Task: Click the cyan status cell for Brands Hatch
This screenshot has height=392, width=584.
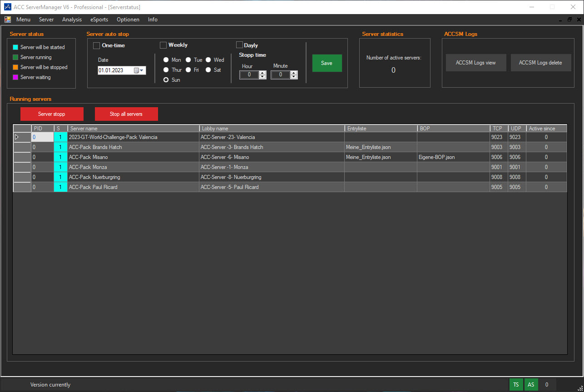Action: pos(60,147)
